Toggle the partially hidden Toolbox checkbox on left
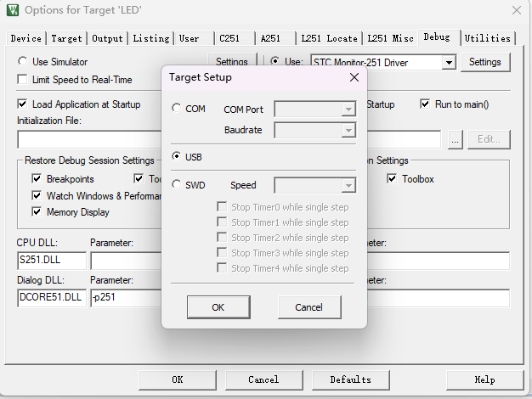This screenshot has width=532, height=399. pyautogui.click(x=139, y=178)
